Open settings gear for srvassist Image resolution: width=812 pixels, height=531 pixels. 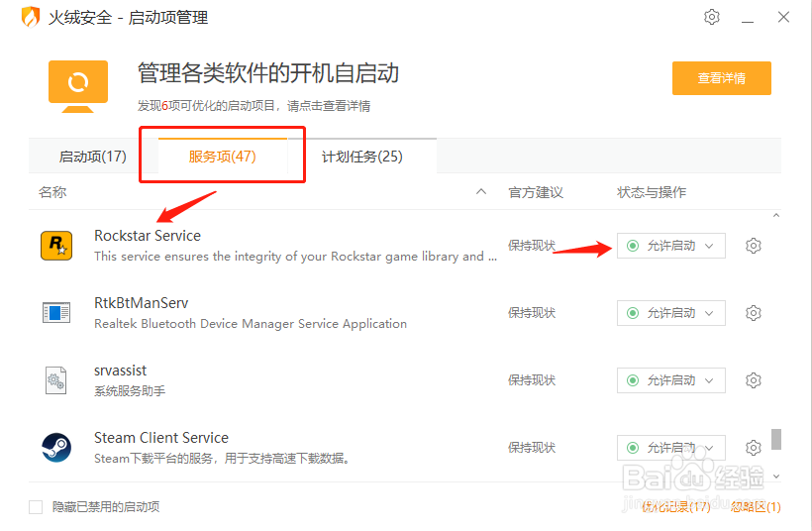coord(754,380)
